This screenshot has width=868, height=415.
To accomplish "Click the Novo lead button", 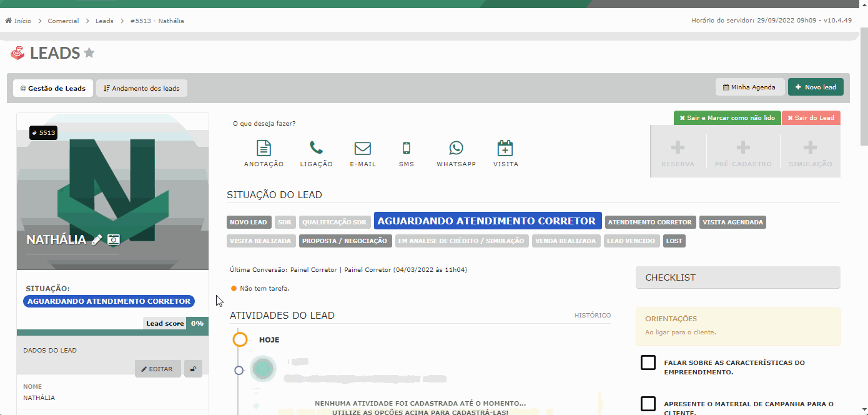I will click(x=816, y=87).
